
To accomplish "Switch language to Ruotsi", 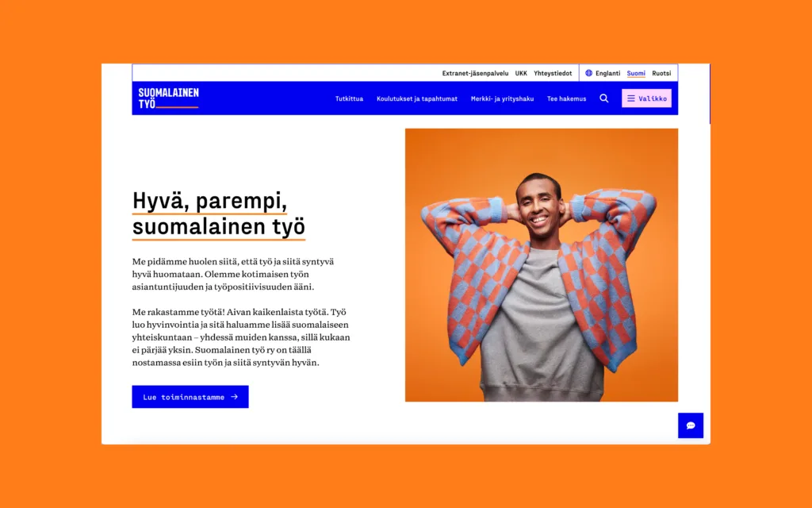I will coord(661,73).
